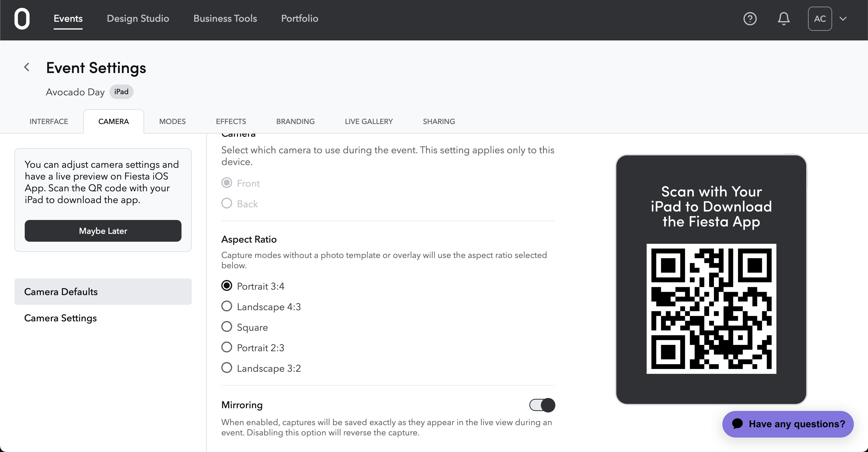Open the help question mark icon
Screen dimensions: 868x452
(750, 18)
